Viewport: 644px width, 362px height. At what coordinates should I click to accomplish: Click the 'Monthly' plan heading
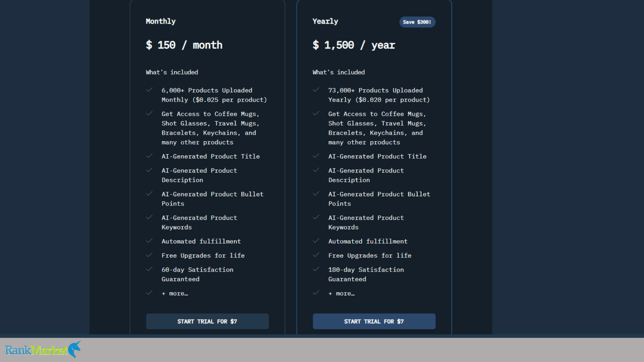coord(161,22)
